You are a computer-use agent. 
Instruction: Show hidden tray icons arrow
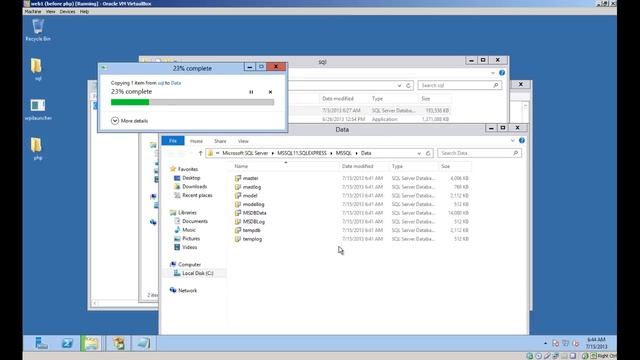[545, 343]
